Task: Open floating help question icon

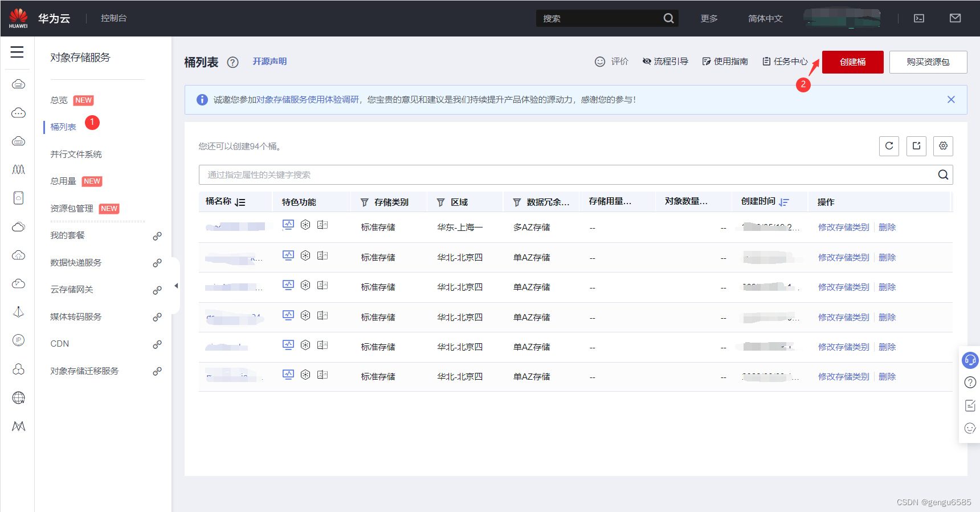Action: [970, 383]
